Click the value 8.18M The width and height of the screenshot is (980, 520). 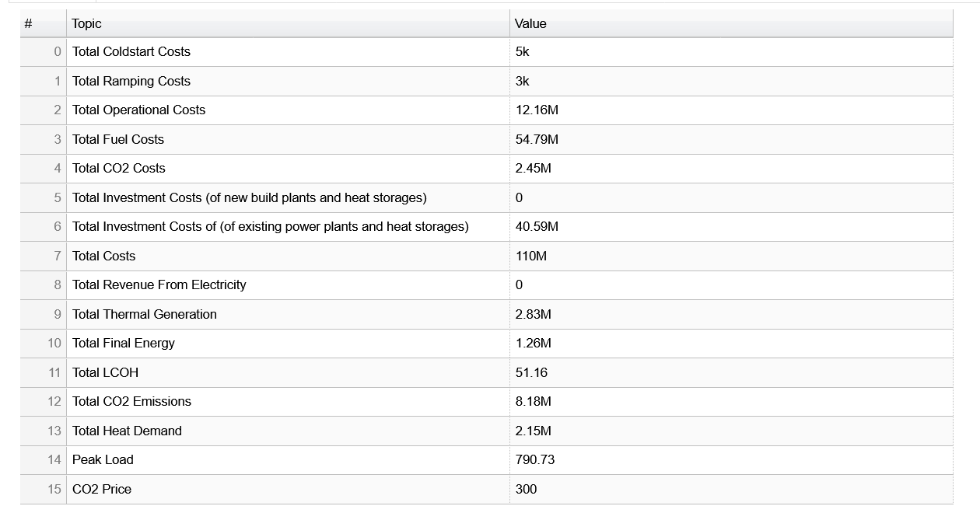coord(534,402)
